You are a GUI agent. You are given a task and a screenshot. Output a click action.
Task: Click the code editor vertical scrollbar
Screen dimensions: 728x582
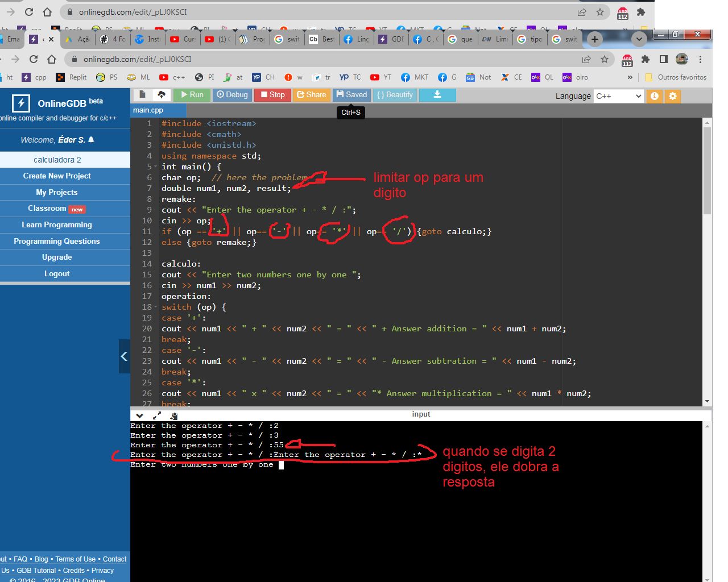(x=707, y=171)
